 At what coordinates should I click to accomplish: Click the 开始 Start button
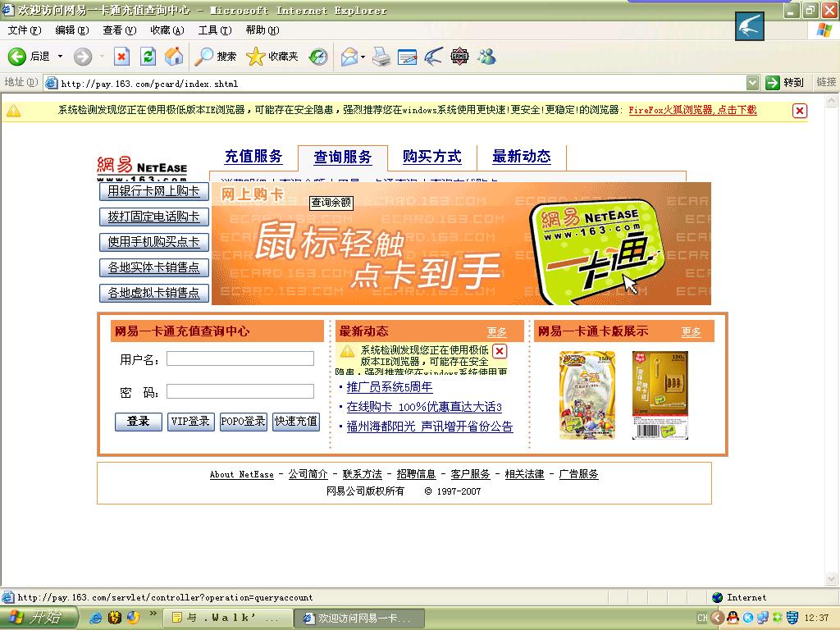click(39, 618)
